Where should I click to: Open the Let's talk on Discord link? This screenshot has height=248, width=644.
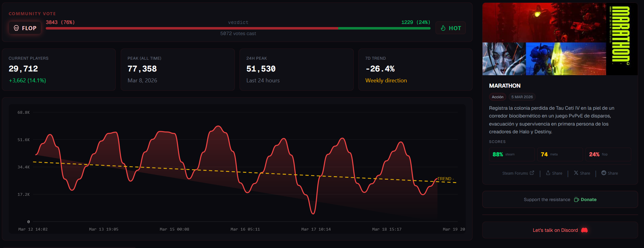pyautogui.click(x=560, y=230)
